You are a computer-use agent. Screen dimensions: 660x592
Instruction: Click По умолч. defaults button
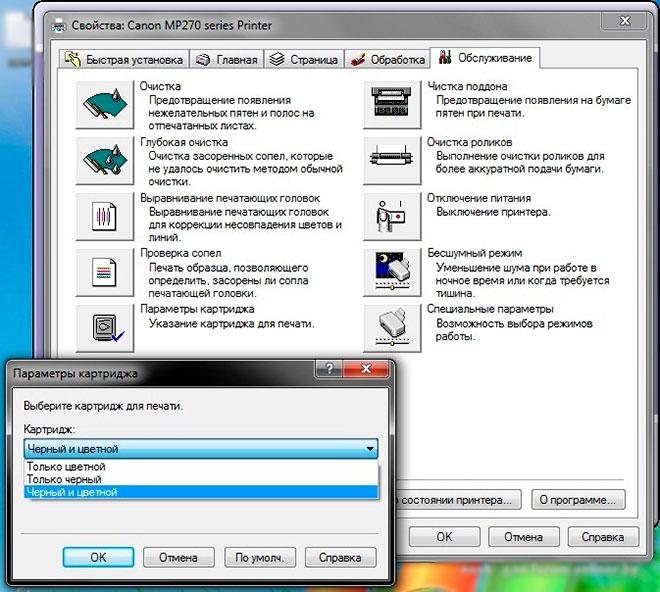coord(260,557)
